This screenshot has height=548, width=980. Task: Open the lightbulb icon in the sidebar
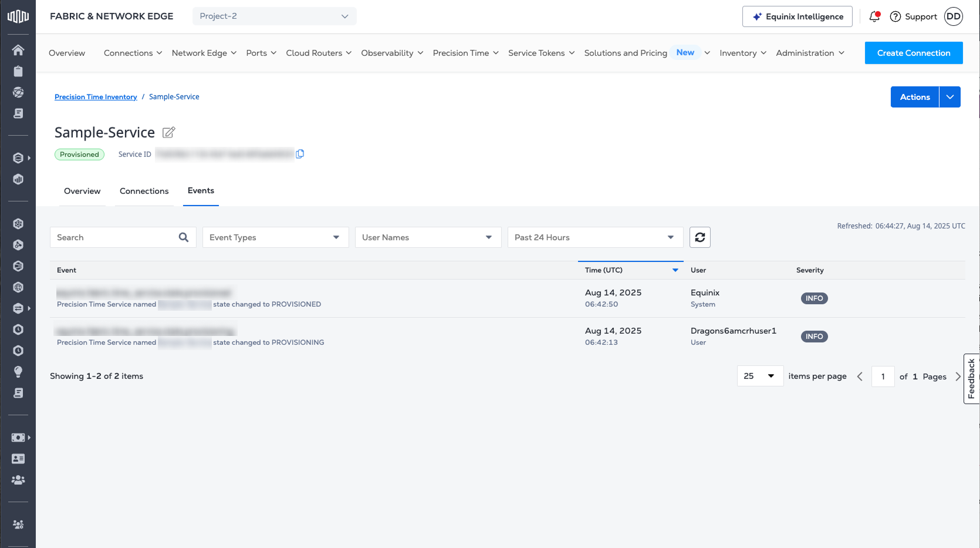click(18, 372)
